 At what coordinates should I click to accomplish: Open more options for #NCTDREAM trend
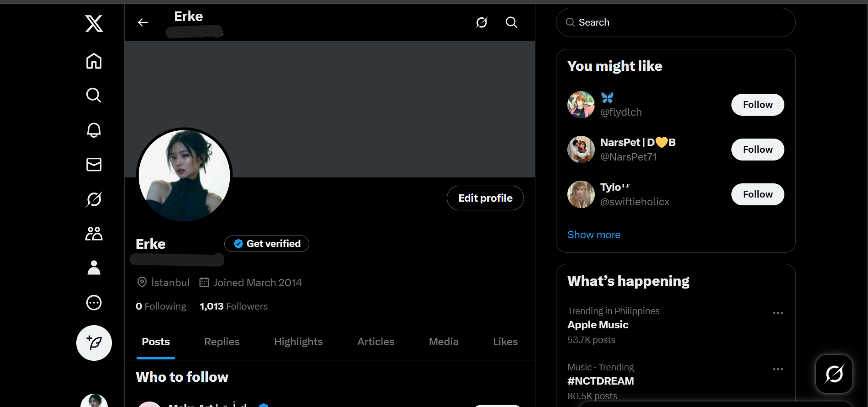click(778, 369)
